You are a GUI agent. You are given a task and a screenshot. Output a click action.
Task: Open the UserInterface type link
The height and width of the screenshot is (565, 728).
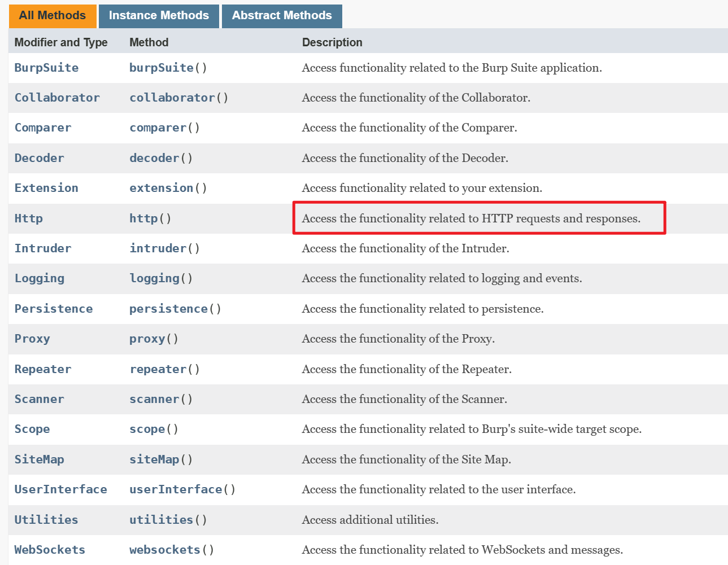click(x=60, y=489)
